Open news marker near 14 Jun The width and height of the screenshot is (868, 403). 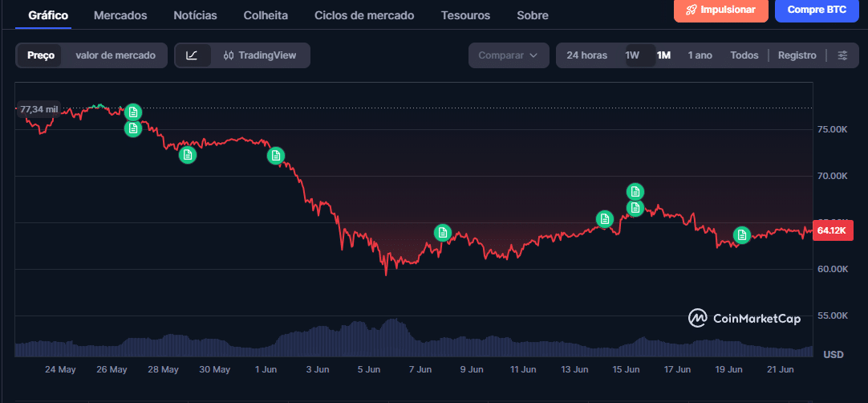tap(605, 219)
